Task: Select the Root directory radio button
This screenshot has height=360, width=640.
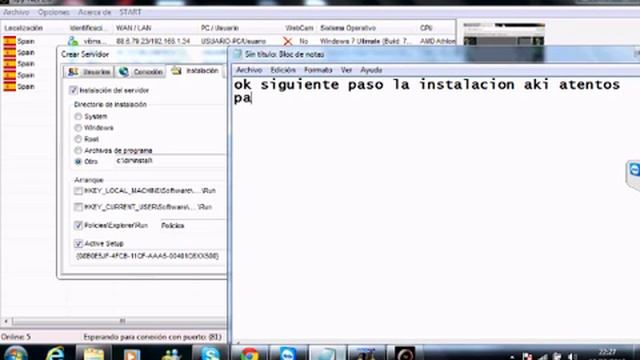Action: click(78, 139)
